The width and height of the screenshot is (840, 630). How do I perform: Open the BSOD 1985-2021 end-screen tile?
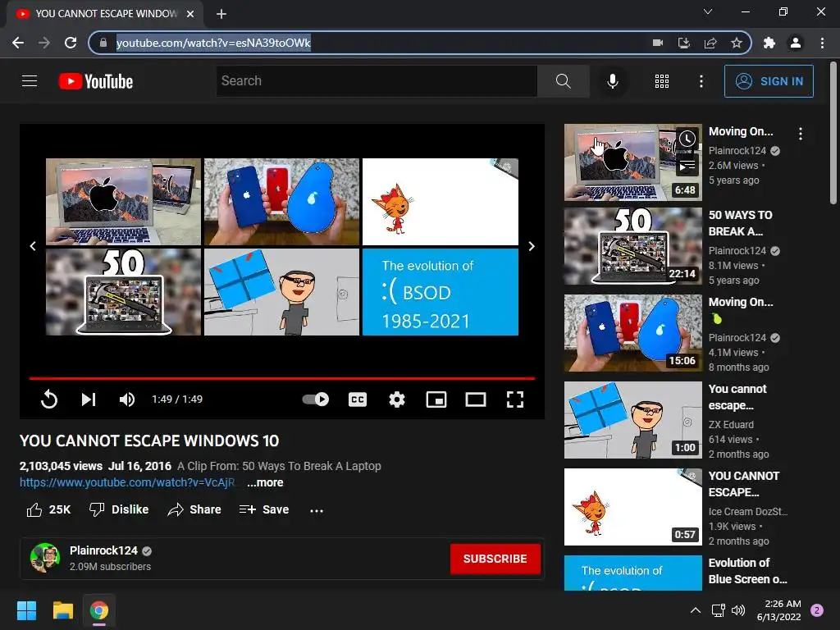click(441, 292)
